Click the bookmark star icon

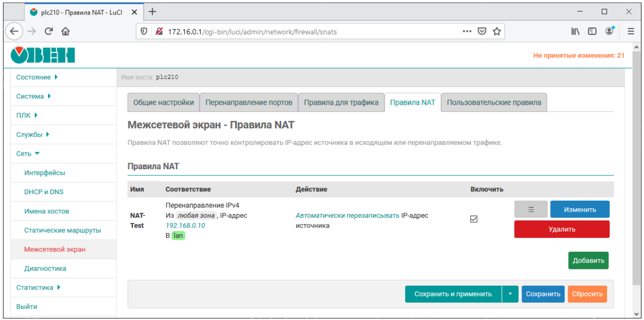[x=497, y=31]
